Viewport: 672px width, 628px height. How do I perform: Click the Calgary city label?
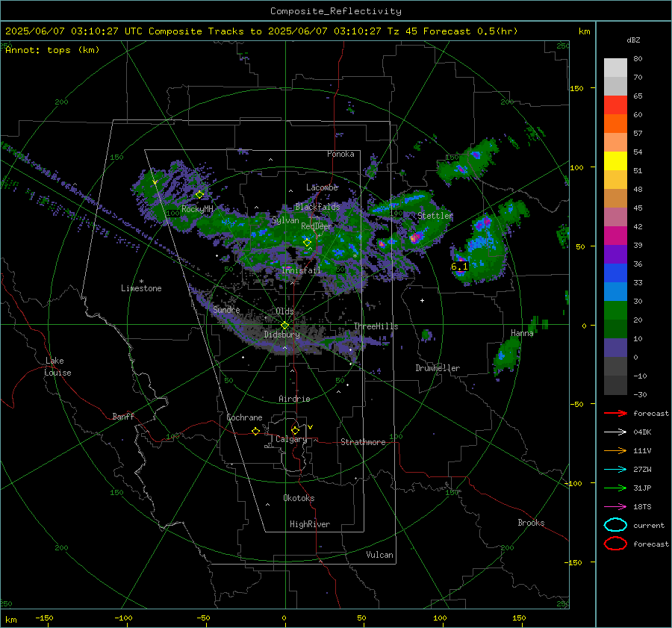click(291, 439)
